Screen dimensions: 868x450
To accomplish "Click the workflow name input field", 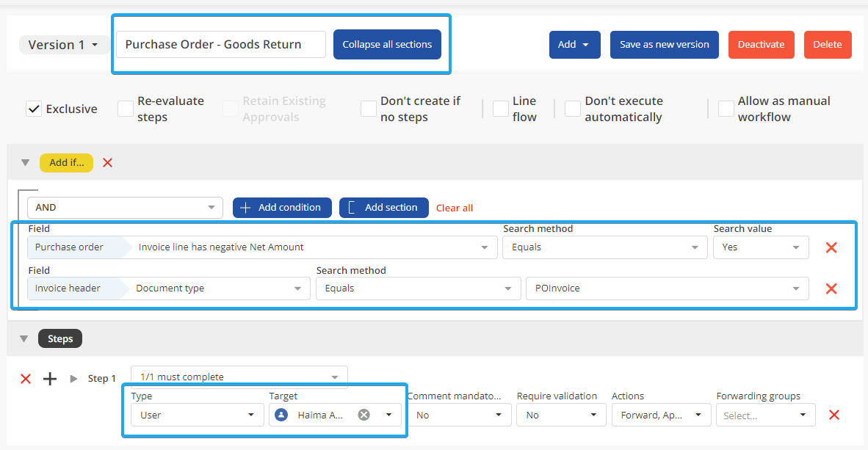I will pyautogui.click(x=220, y=45).
